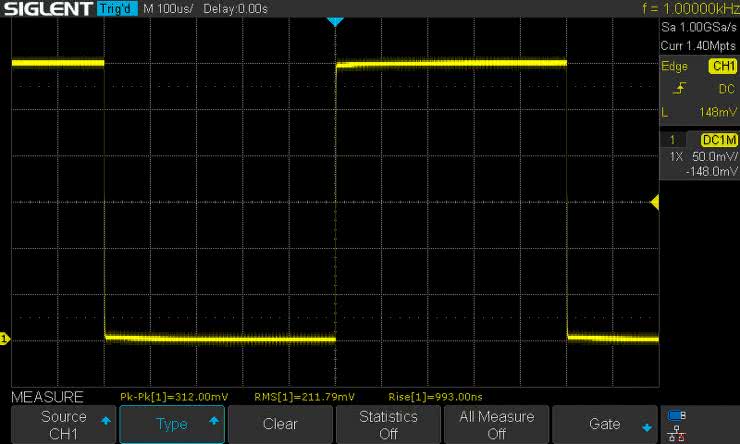This screenshot has width=740, height=444.
Task: Click the Trig'd status indicator
Action: (119, 9)
